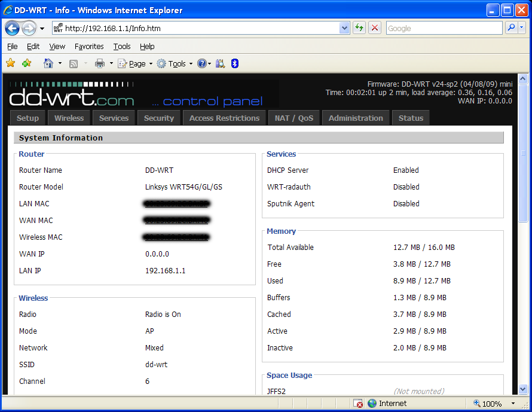Click the vertical scrollbar thumb
This screenshot has width=532, height=412.
point(523,152)
